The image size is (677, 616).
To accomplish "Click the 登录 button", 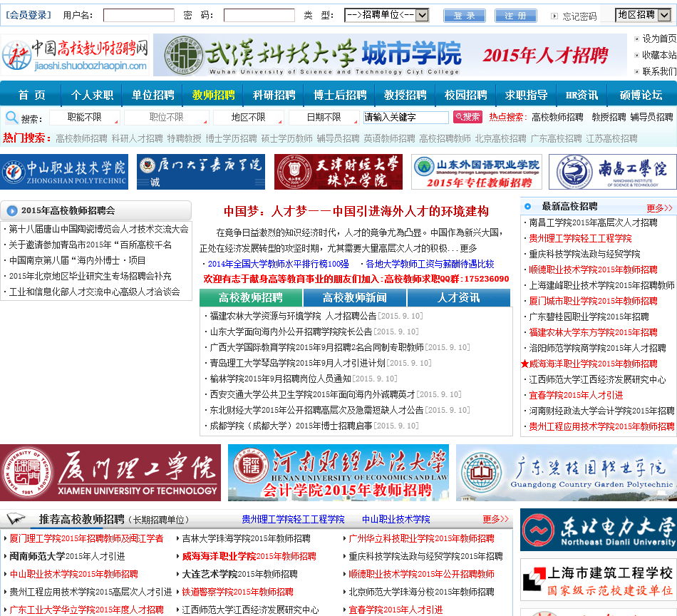I will click(x=464, y=16).
